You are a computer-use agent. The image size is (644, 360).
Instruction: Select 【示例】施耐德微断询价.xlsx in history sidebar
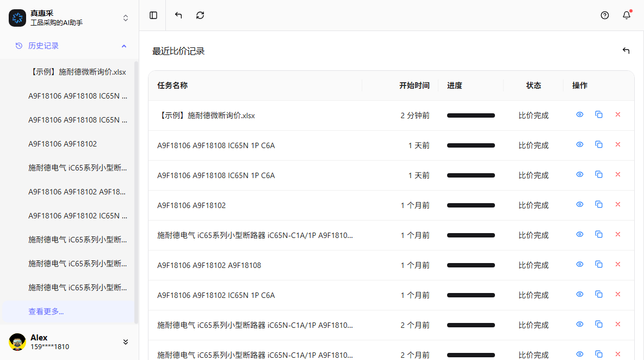click(77, 72)
